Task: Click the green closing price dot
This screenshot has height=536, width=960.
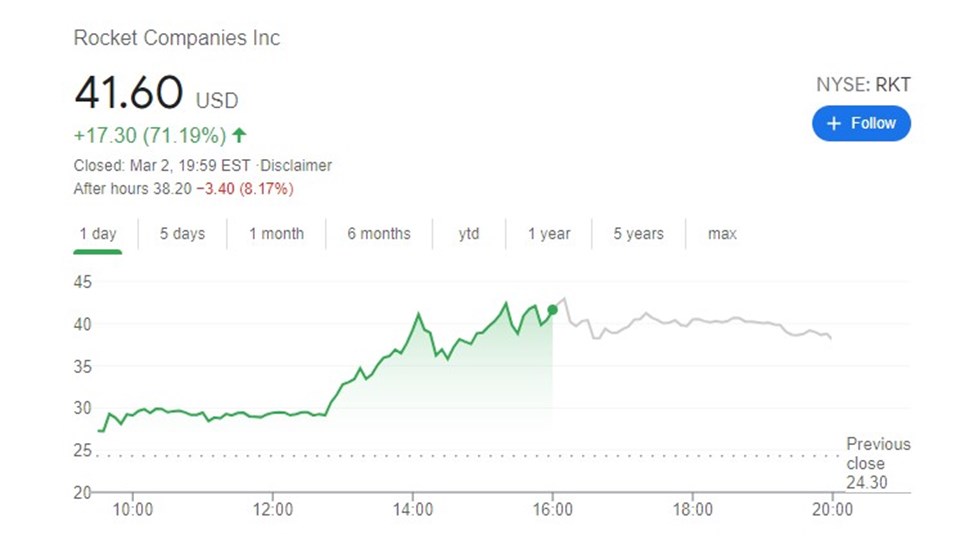Action: click(x=552, y=310)
